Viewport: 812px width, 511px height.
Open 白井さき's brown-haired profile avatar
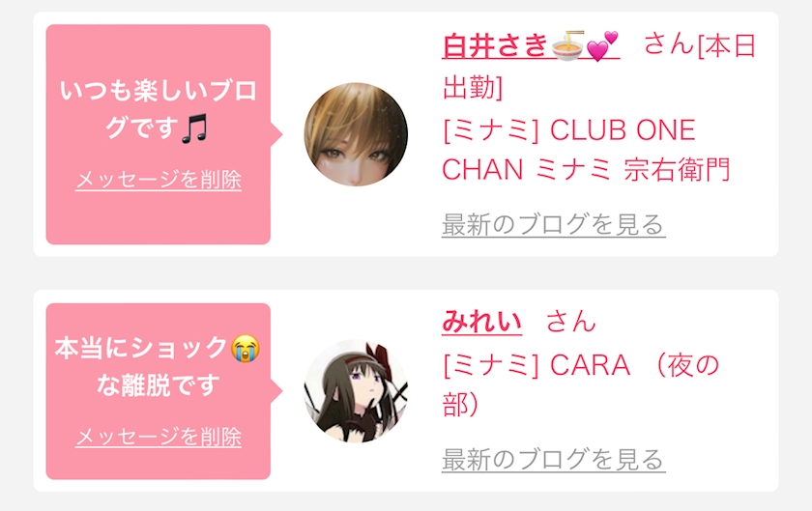356,134
